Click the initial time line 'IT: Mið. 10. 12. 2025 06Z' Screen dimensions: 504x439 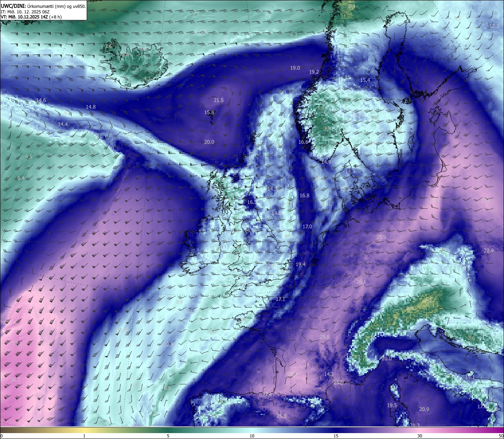pos(25,12)
